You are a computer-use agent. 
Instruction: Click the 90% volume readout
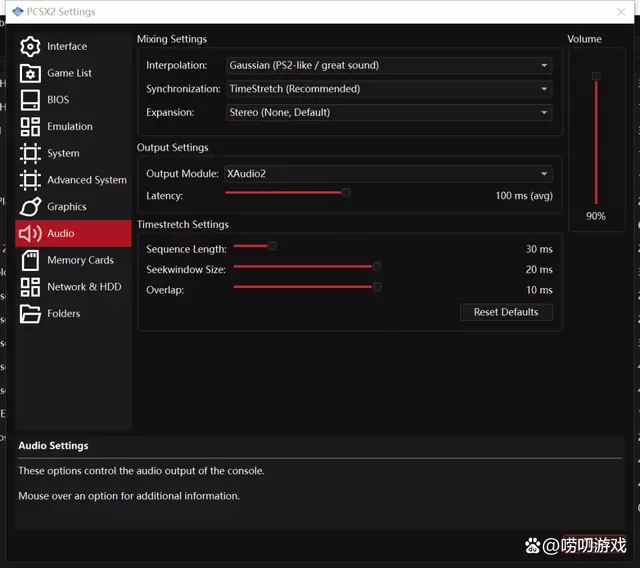click(596, 216)
